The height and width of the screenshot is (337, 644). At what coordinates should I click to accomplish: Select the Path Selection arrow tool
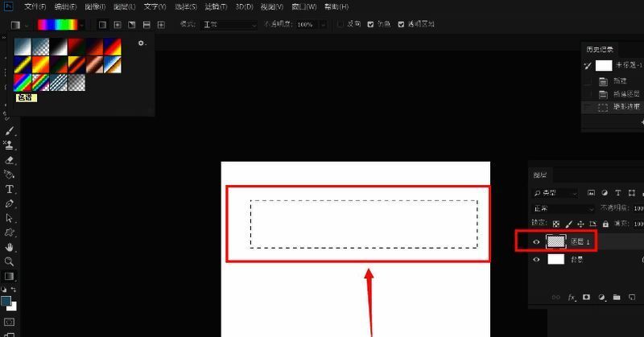tap(9, 218)
